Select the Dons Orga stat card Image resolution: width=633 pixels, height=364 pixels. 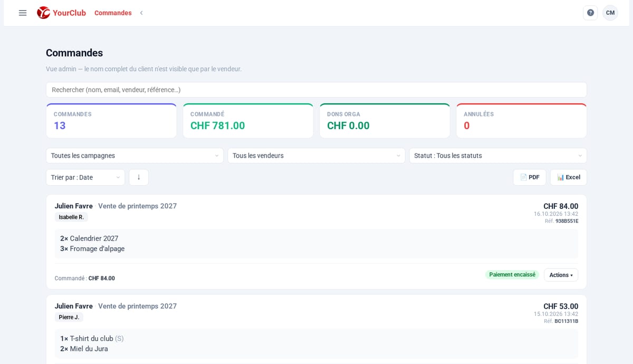coord(385,121)
